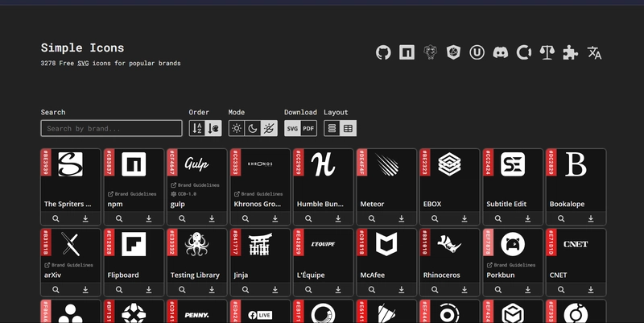Download the Porkbun icon
644x323 pixels.
[527, 290]
